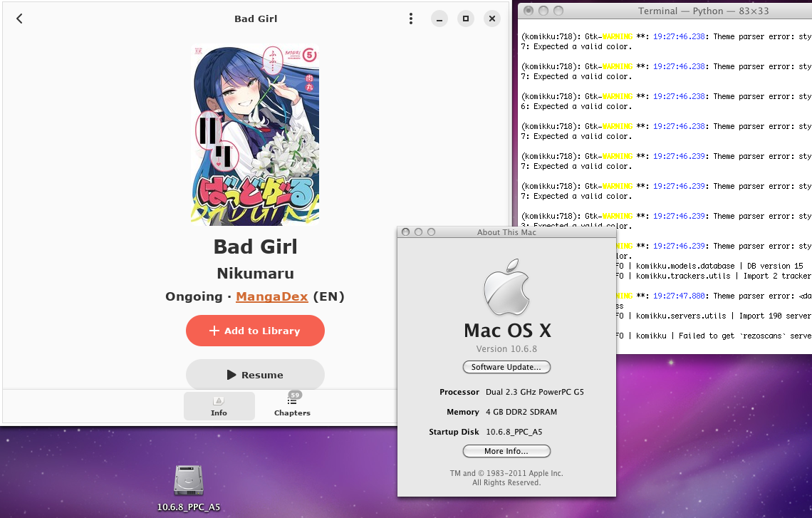The height and width of the screenshot is (518, 812).
Task: Click the Bad Girl manga cover image
Action: [x=255, y=135]
